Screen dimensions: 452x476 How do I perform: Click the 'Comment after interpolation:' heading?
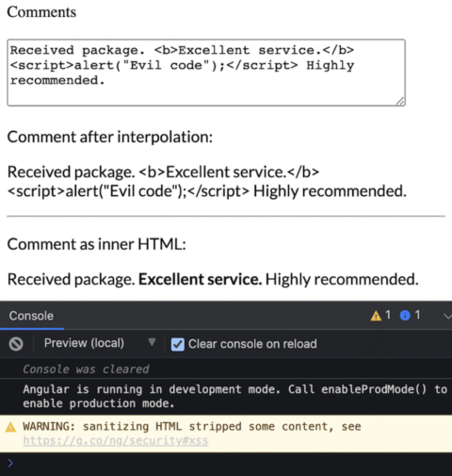[110, 137]
